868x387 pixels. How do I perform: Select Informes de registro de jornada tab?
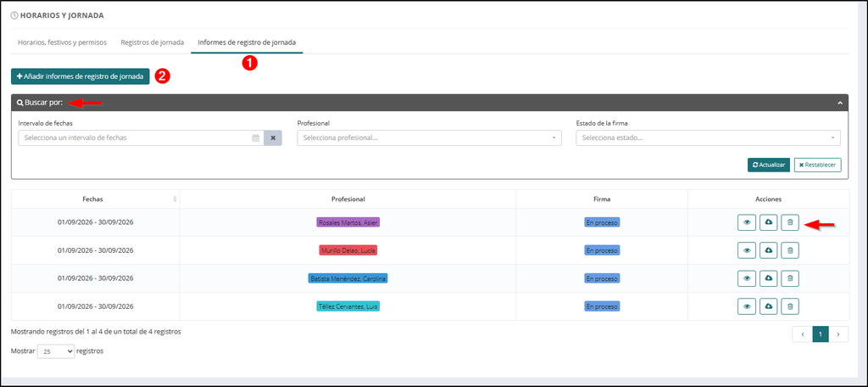(247, 42)
